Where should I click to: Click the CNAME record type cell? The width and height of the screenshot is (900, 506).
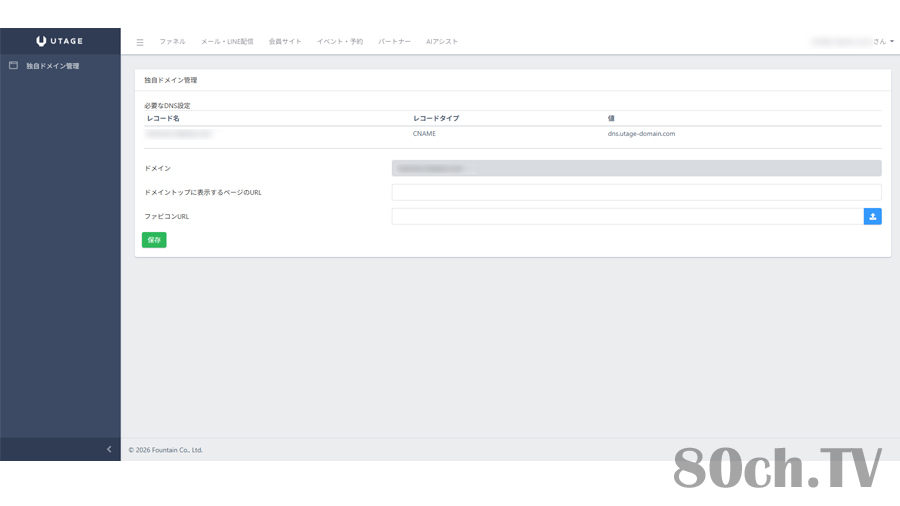click(x=424, y=133)
